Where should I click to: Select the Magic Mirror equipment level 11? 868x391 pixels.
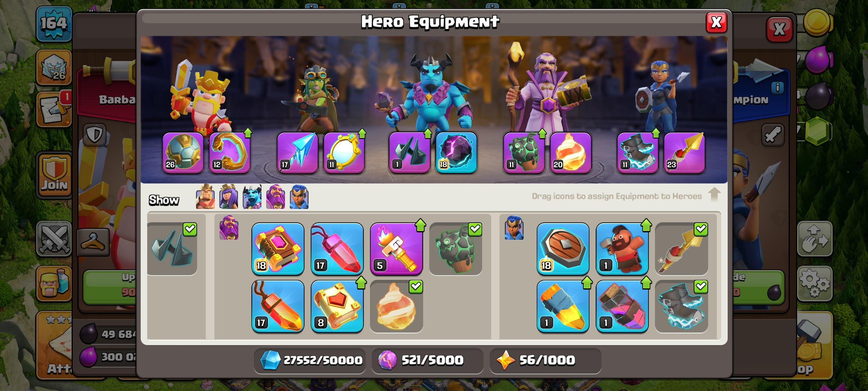344,152
